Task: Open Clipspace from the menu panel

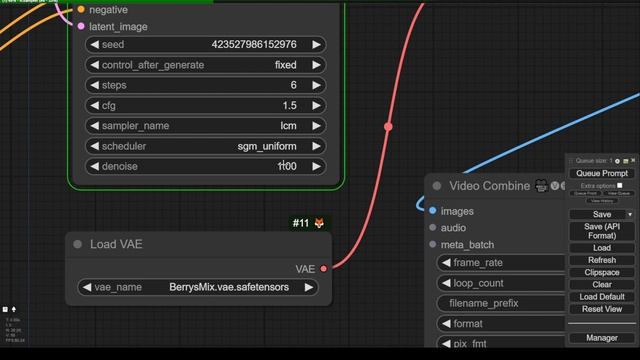Action: click(x=602, y=272)
